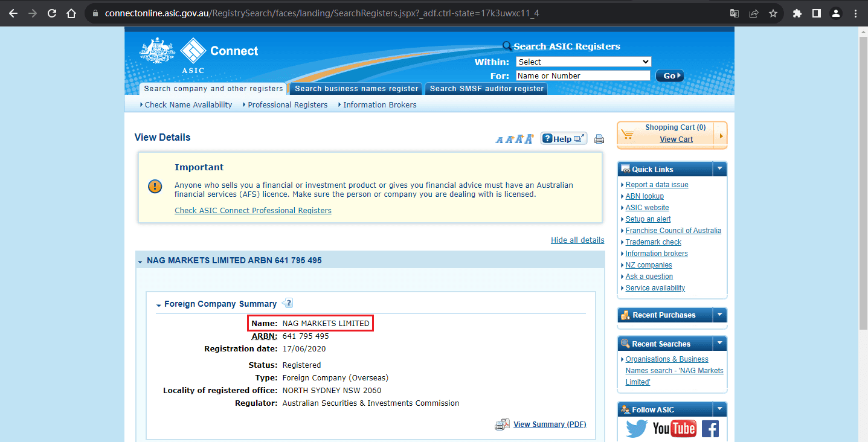Switch to Search SMSF auditor register tab
The height and width of the screenshot is (442, 868).
tap(486, 89)
